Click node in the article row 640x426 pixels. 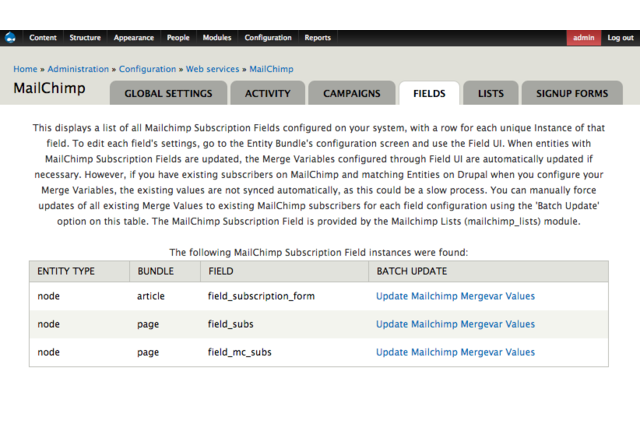[x=49, y=296]
